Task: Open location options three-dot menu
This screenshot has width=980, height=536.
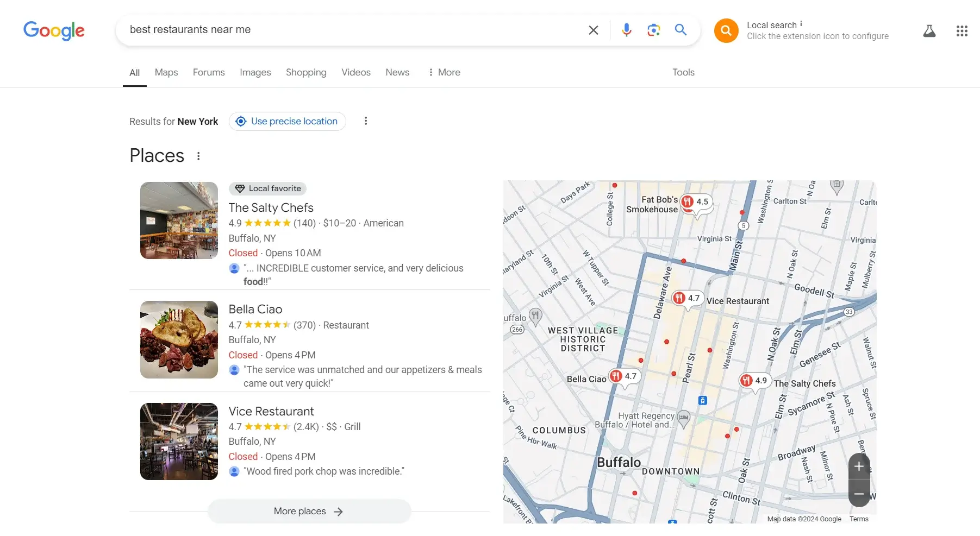Action: [366, 121]
